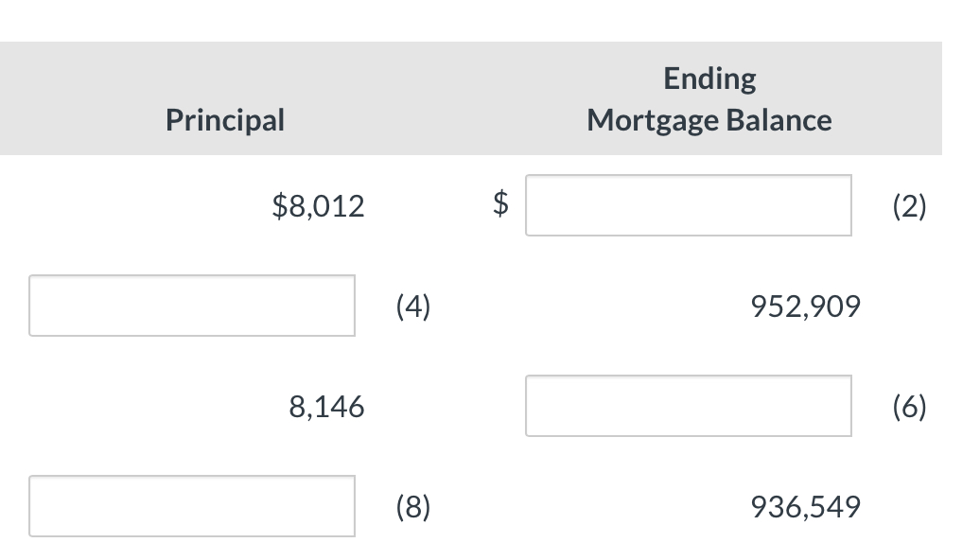Image resolution: width=980 pixels, height=560 pixels.
Task: Click the Ending Mortgage Balance input field labeled (6)
Action: point(688,406)
